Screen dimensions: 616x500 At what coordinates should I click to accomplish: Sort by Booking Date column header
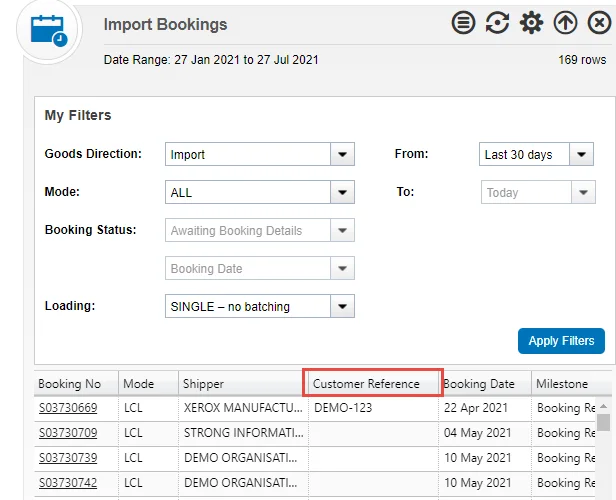[479, 384]
